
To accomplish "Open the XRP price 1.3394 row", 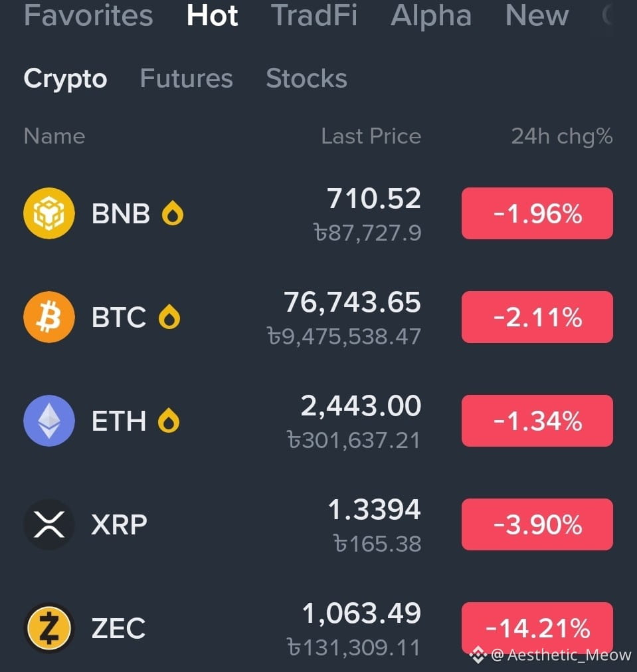I will [x=318, y=524].
